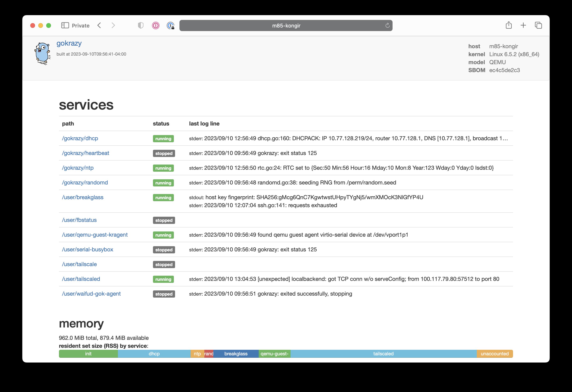
Task: Open the /user/waifud-gok-agent link
Action: tap(91, 294)
